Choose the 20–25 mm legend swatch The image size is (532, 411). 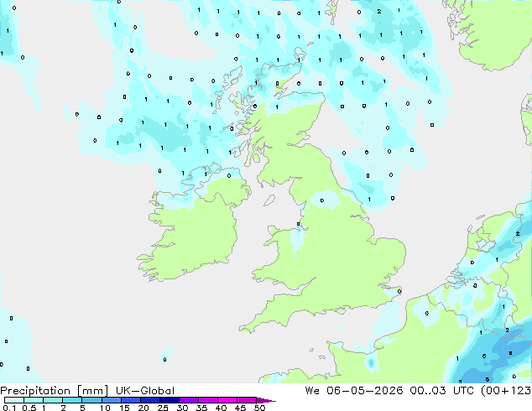[x=149, y=400]
